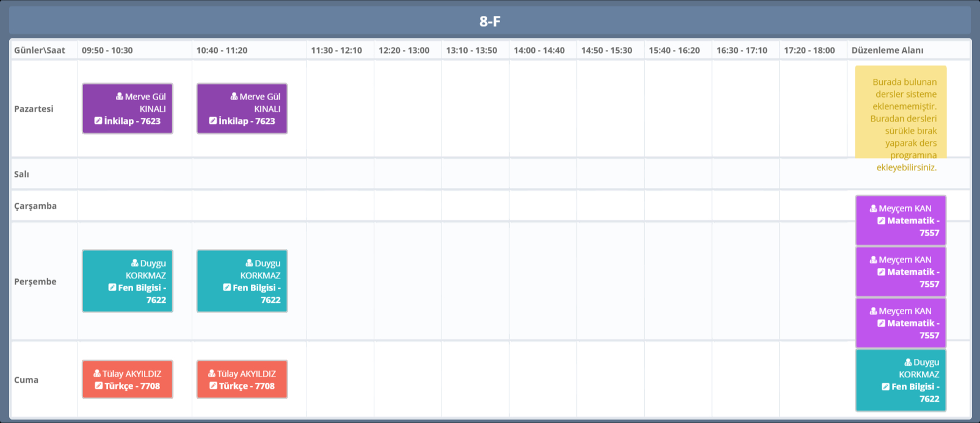This screenshot has width=980, height=423.
Task: Click teacher icon on unscheduled Fen Bilgisi card
Action: [x=908, y=362]
